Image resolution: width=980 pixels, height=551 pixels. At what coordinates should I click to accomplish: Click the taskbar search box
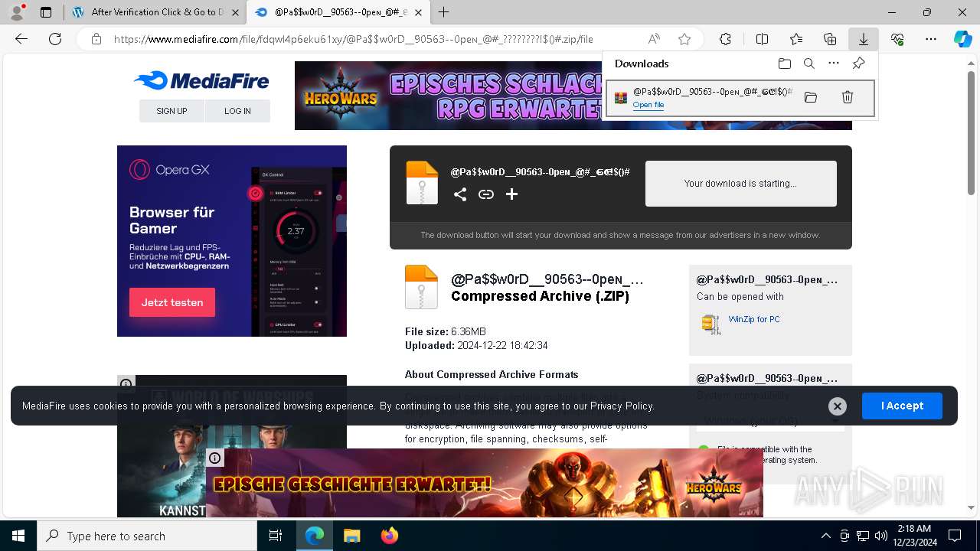click(x=147, y=536)
